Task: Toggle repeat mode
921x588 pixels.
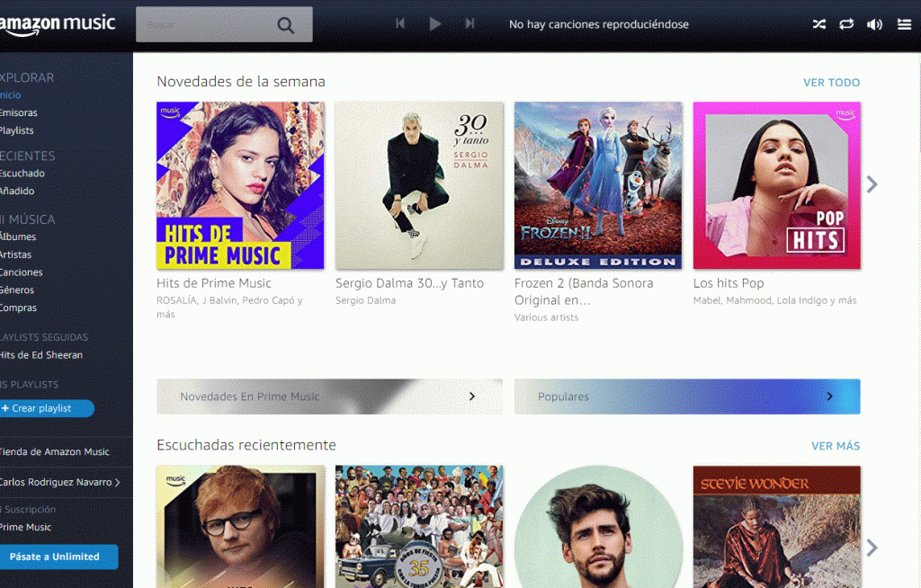Action: [847, 24]
